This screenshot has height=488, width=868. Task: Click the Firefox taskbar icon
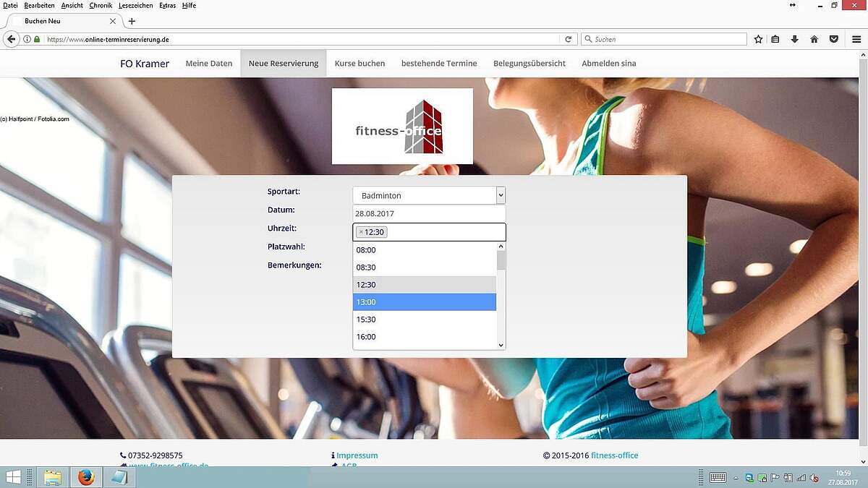[x=86, y=477]
